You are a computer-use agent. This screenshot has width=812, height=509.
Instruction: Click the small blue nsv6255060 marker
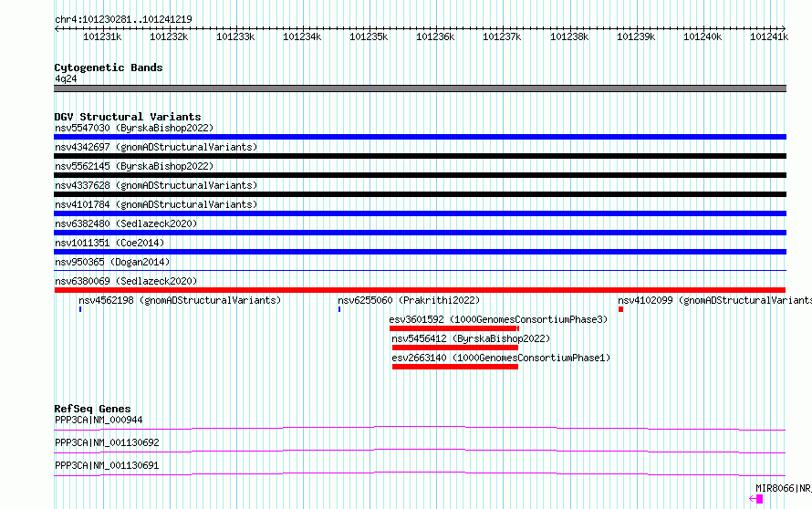click(339, 309)
